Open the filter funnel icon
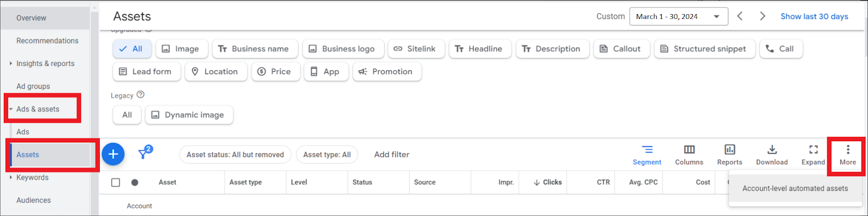This screenshot has height=216, width=868. 144,154
